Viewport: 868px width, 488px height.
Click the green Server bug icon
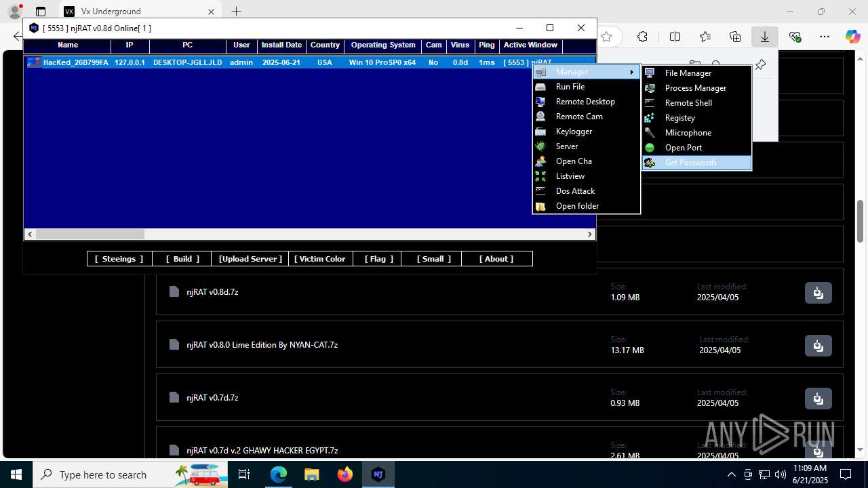(x=540, y=146)
